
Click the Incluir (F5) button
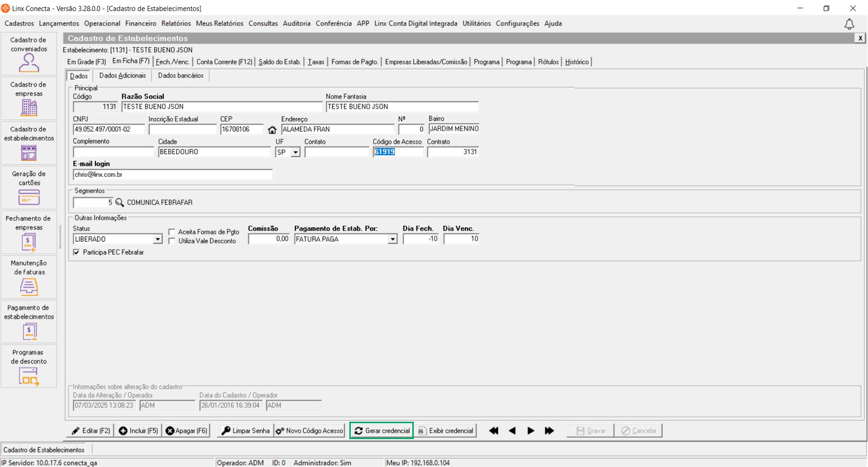pyautogui.click(x=138, y=431)
